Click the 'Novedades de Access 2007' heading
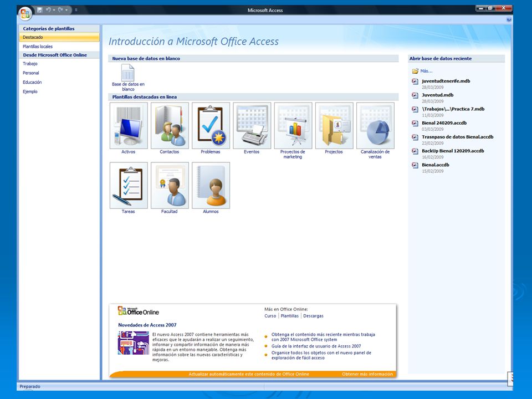Viewport: 532px width, 399px height. 147,325
